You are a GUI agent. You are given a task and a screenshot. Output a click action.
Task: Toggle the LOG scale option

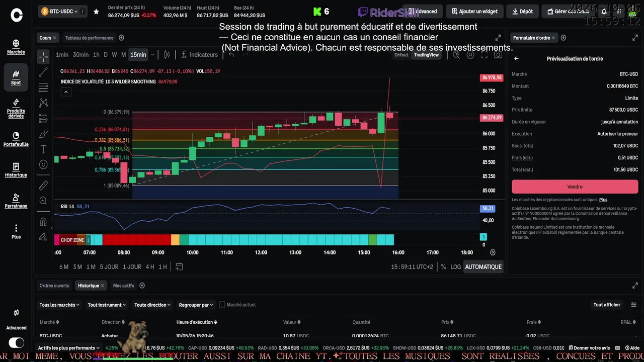[x=455, y=267]
